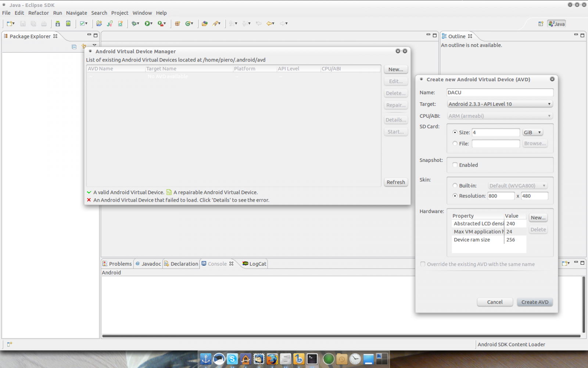Viewport: 588px width, 368px height.
Task: Click the New Java Package icon
Action: [x=178, y=24]
